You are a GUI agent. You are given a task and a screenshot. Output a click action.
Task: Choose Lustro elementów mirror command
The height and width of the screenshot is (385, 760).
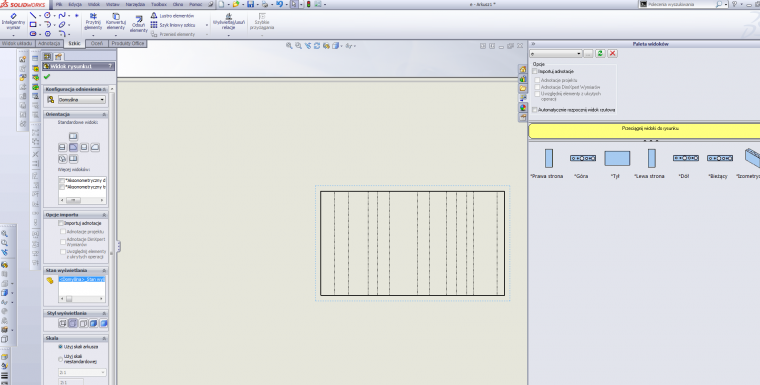tap(172, 16)
